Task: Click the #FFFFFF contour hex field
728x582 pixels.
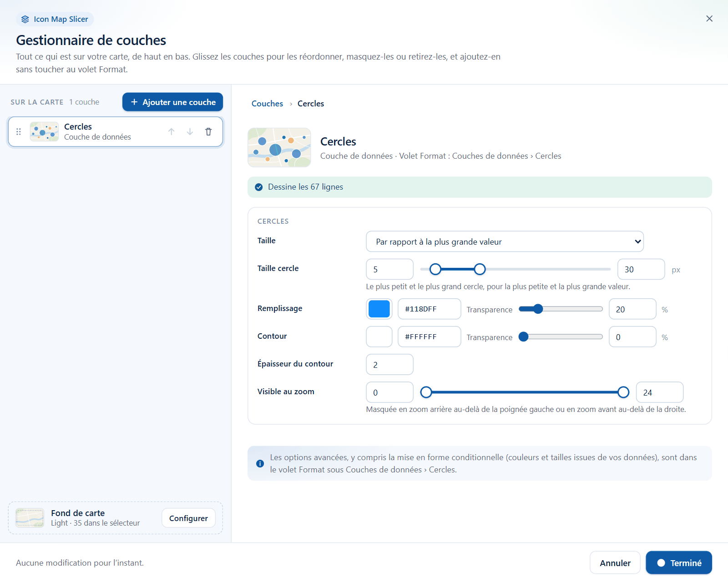Action: 429,336
